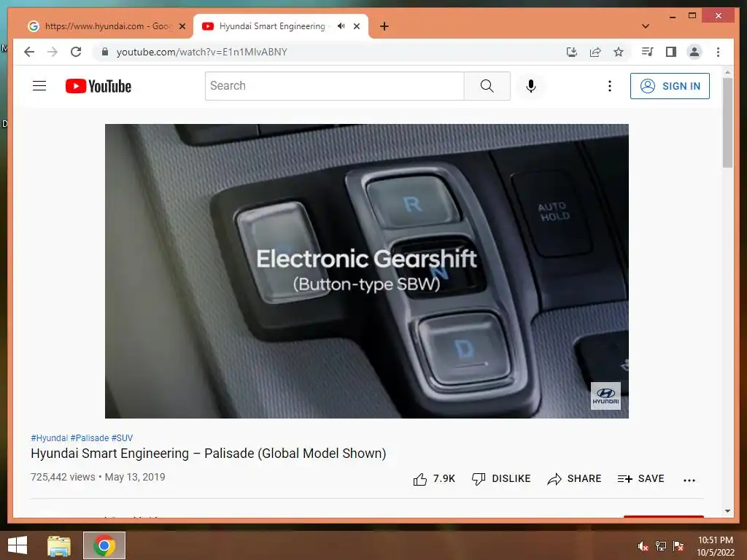Screen dimensions: 747x560
Task: Open the Windows Start menu
Action: pyautogui.click(x=18, y=545)
